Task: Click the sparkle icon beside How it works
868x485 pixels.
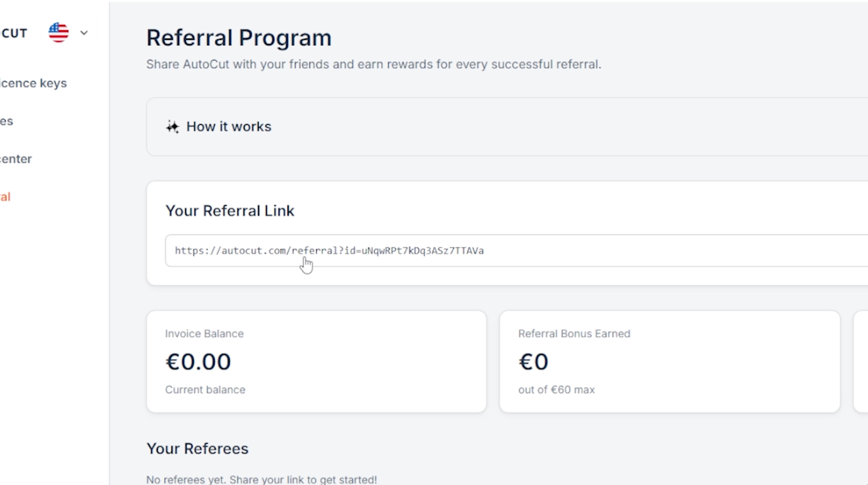Action: point(173,127)
